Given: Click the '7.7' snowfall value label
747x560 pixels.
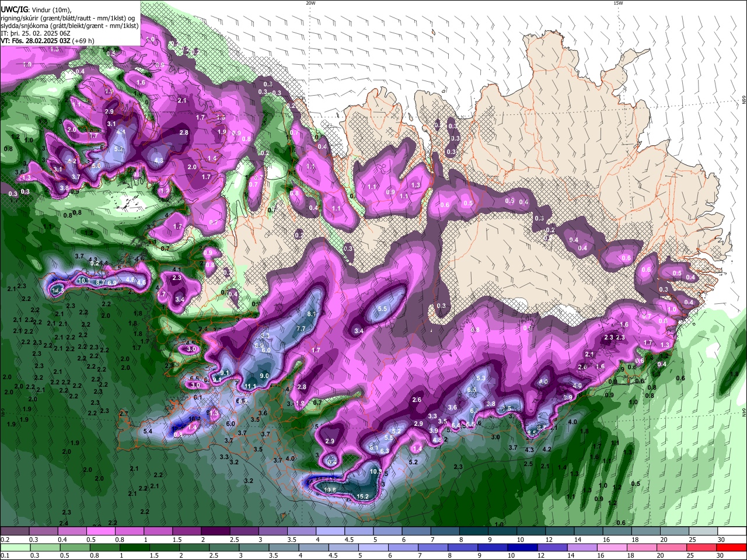Looking at the screenshot, I should point(301,328).
